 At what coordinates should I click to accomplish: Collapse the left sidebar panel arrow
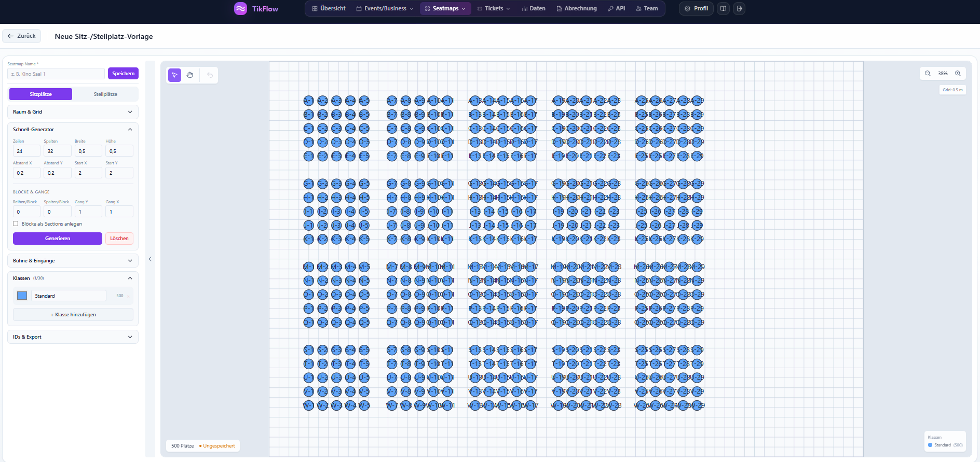click(x=150, y=259)
